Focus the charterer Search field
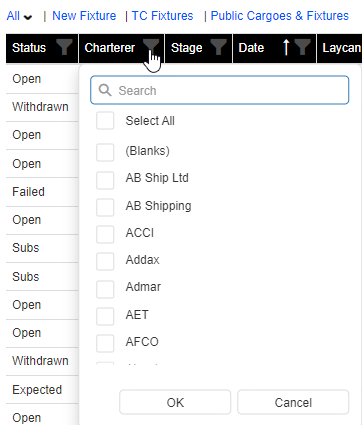Image resolution: width=362 pixels, height=425 pixels. pos(220,90)
